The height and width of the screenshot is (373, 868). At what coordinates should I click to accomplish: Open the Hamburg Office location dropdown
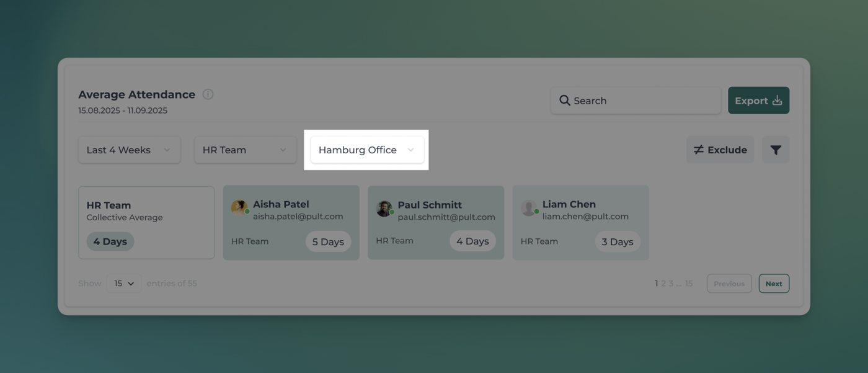[366, 150]
